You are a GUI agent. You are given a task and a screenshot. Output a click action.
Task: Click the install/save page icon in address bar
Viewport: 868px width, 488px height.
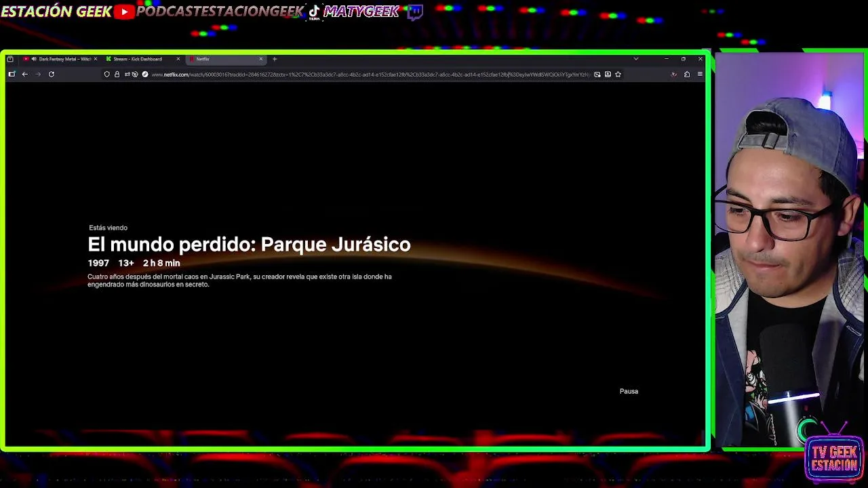[608, 75]
